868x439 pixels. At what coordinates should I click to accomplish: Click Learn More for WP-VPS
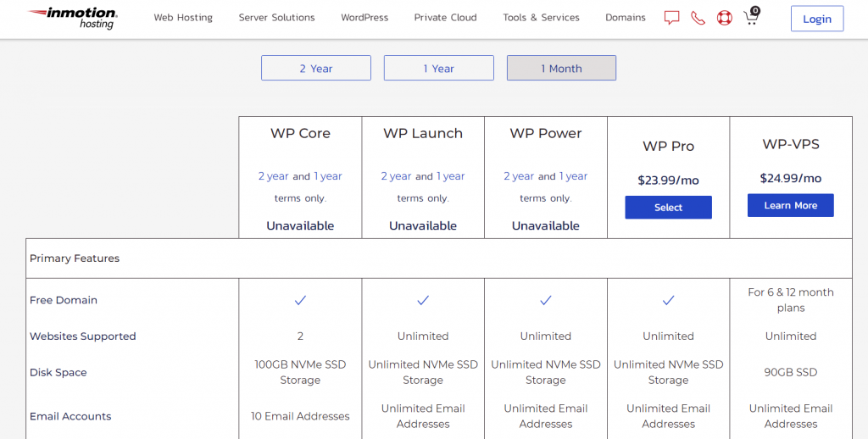coord(790,206)
